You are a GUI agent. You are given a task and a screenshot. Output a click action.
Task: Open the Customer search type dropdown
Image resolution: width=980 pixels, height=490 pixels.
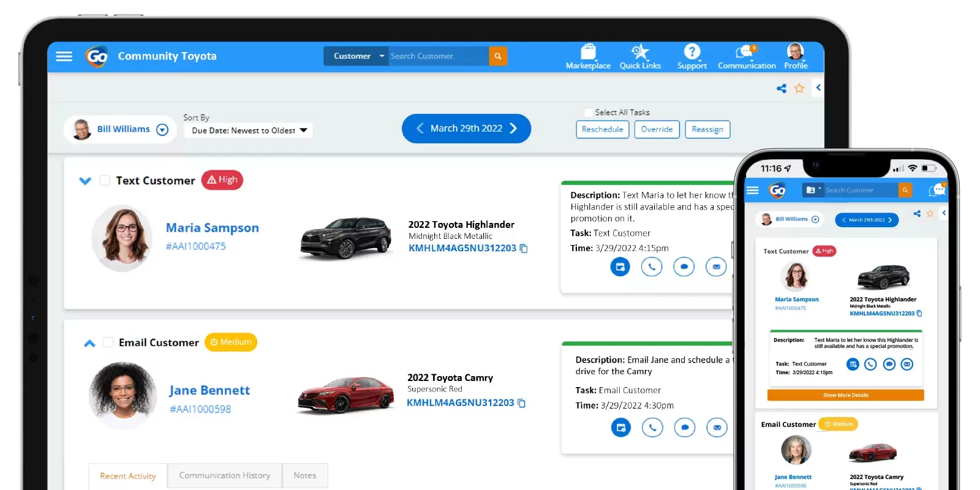[x=356, y=56]
